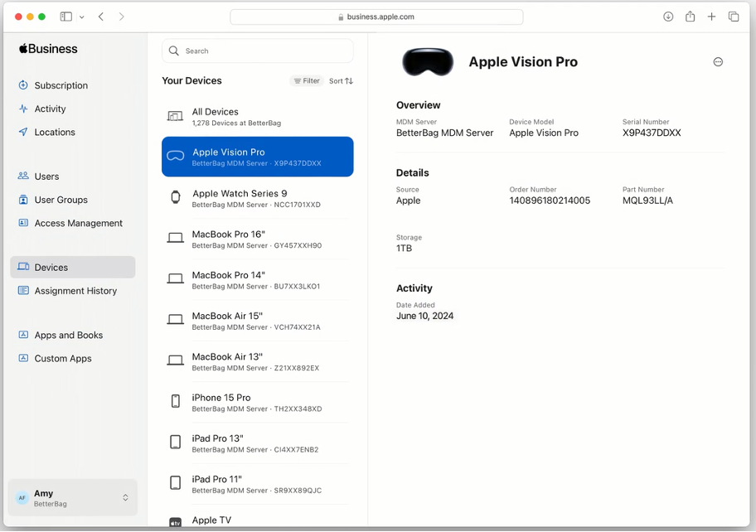Select All Devices in the list

pyautogui.click(x=258, y=117)
